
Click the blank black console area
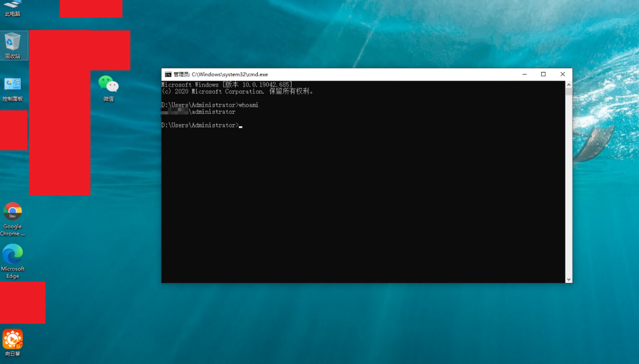[363, 201]
